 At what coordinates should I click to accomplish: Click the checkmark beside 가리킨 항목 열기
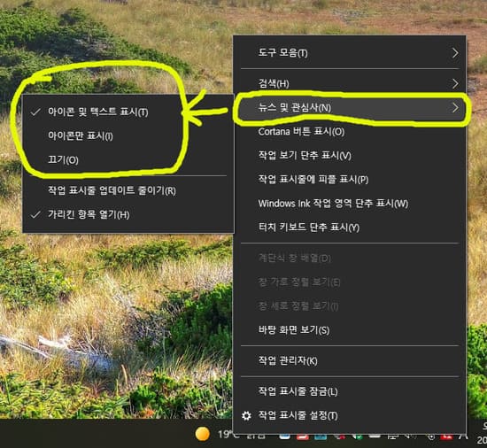tap(35, 214)
